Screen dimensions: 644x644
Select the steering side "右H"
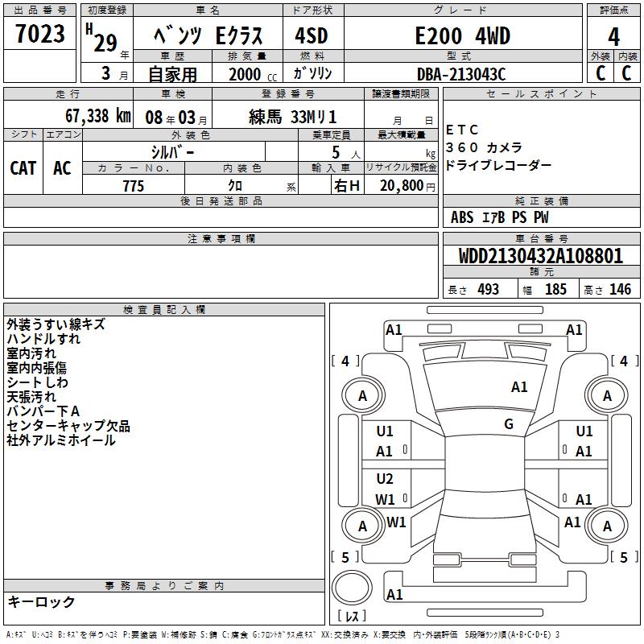click(347, 186)
